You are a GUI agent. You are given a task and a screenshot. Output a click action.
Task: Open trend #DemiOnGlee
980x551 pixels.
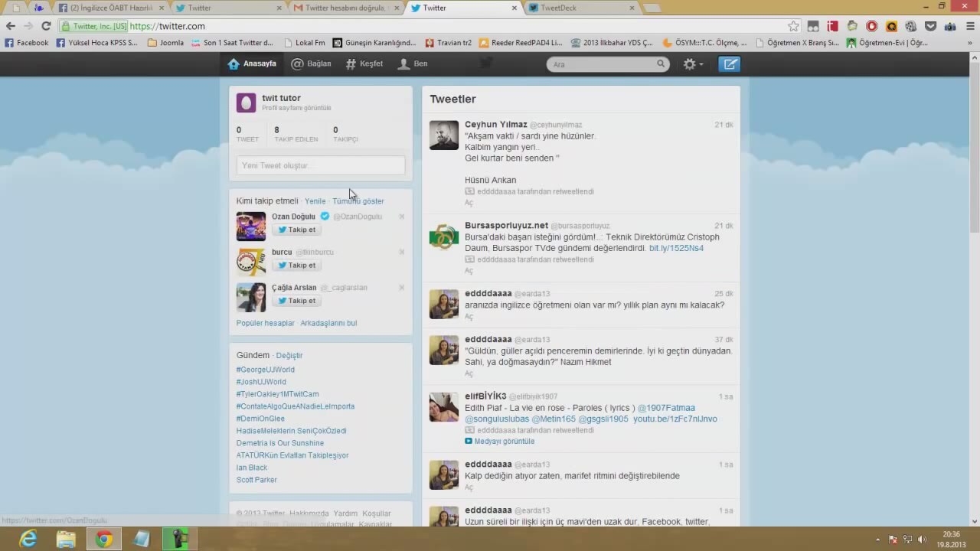pyautogui.click(x=260, y=419)
